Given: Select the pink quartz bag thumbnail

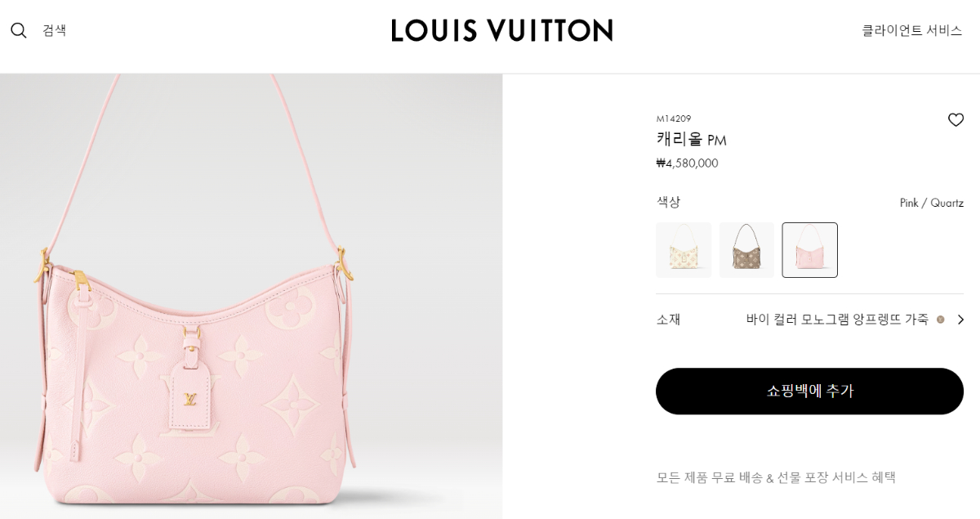Looking at the screenshot, I should coord(809,250).
